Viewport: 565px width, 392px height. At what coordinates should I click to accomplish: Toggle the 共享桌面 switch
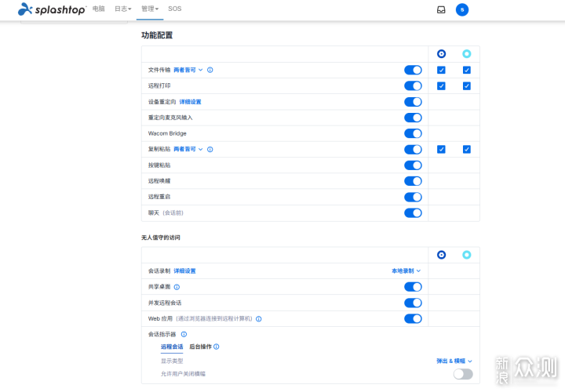pos(413,287)
